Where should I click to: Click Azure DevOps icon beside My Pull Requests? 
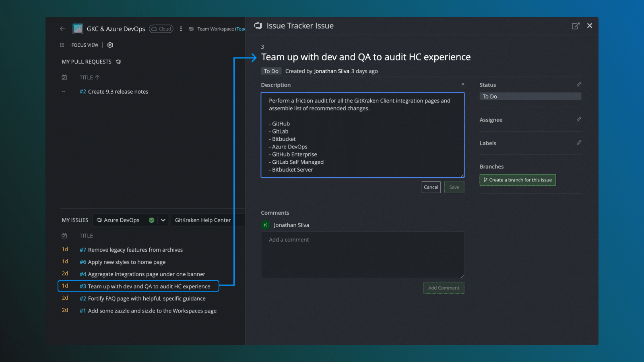pos(118,62)
